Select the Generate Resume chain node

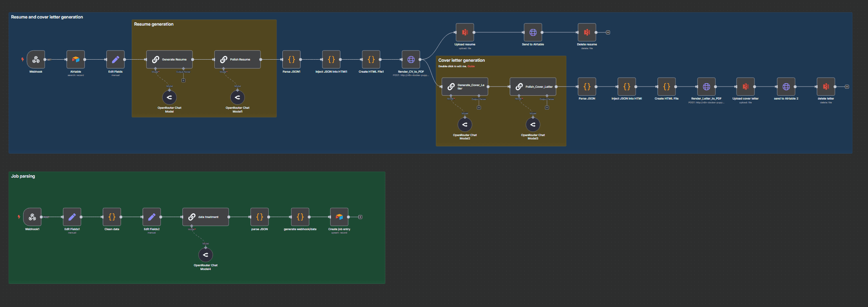coord(169,60)
